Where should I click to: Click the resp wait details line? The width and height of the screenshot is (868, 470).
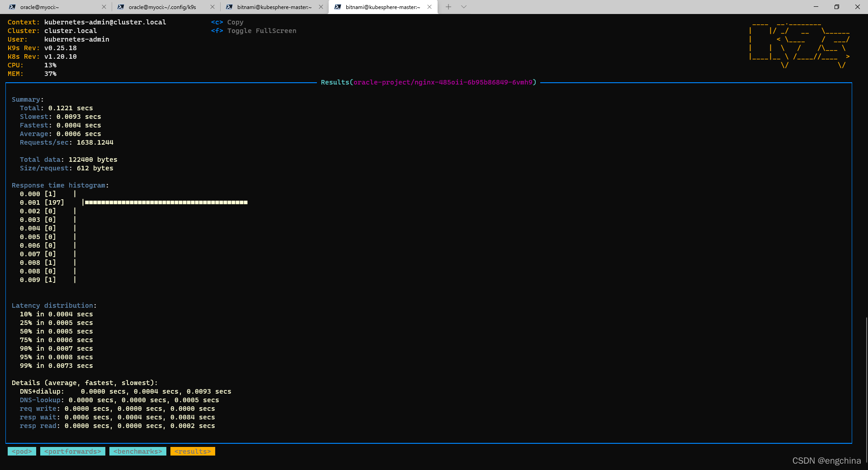(118, 417)
